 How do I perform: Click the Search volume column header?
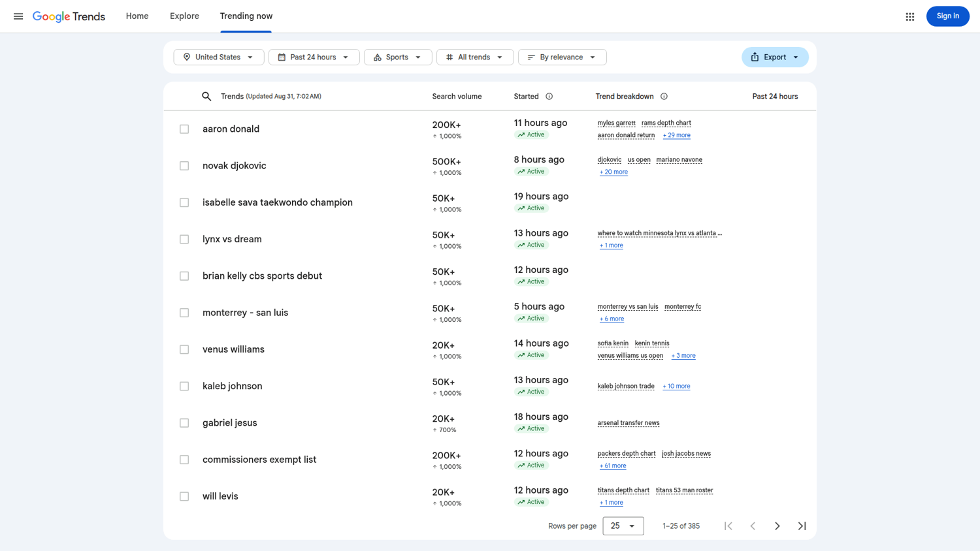click(457, 97)
